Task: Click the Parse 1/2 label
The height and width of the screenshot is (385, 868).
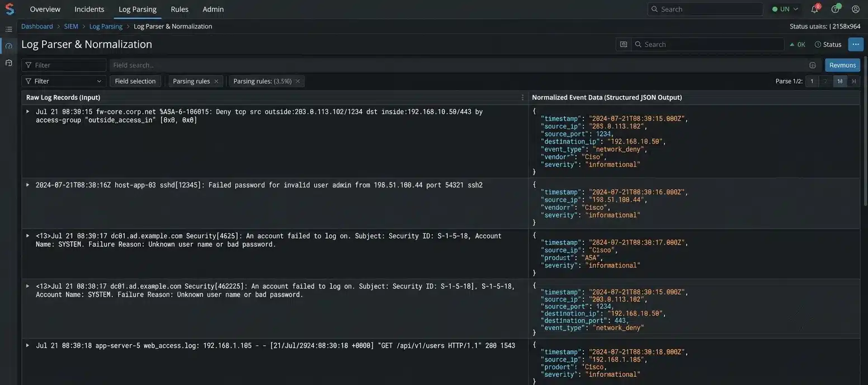Action: click(789, 81)
